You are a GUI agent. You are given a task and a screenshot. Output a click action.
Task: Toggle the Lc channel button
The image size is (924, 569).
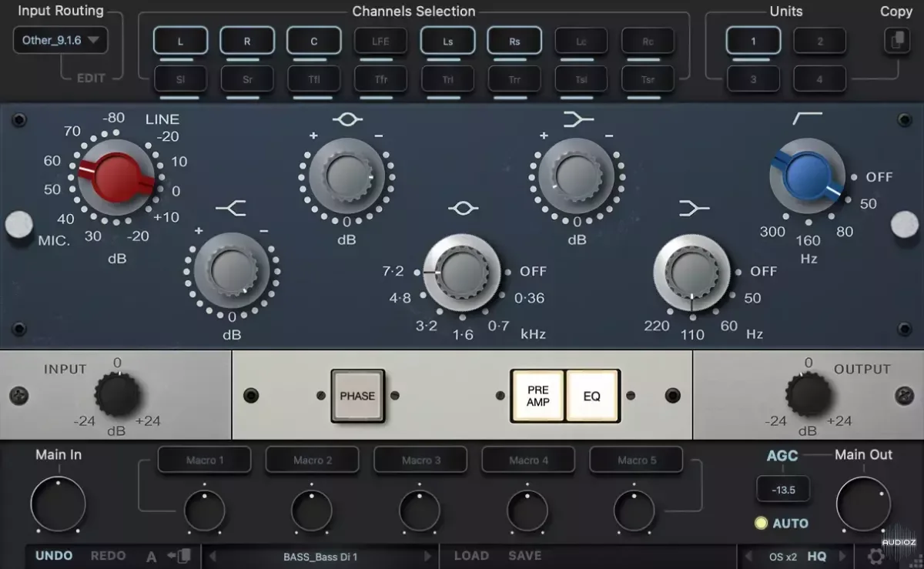[581, 41]
